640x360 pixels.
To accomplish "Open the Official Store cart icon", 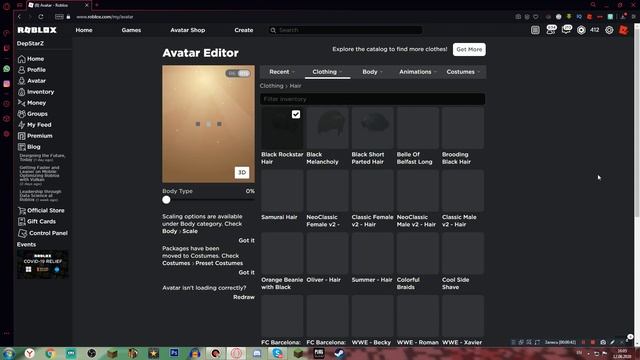I will tap(22, 211).
